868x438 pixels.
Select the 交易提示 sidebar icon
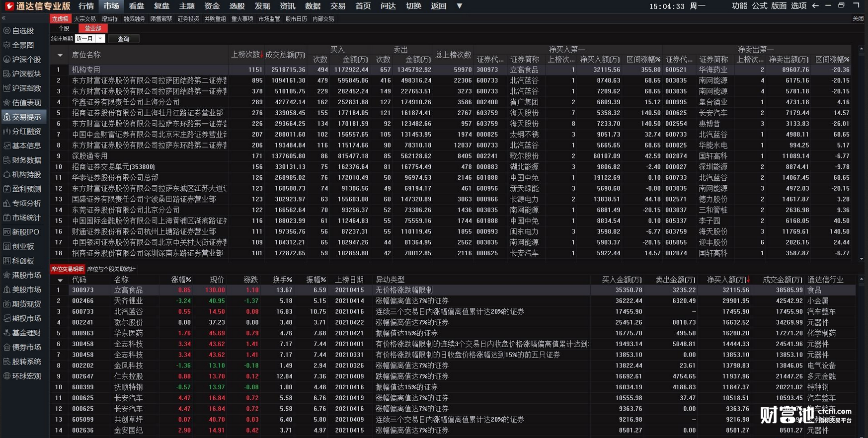point(7,117)
